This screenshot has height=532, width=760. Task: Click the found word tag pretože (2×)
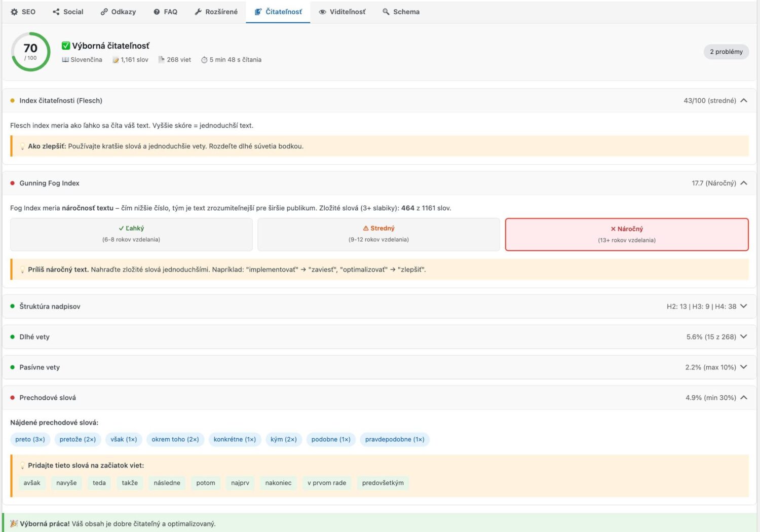pyautogui.click(x=78, y=439)
